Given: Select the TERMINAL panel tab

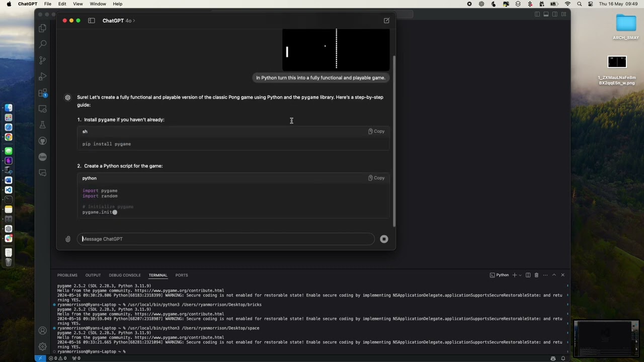Looking at the screenshot, I should pyautogui.click(x=158, y=275).
